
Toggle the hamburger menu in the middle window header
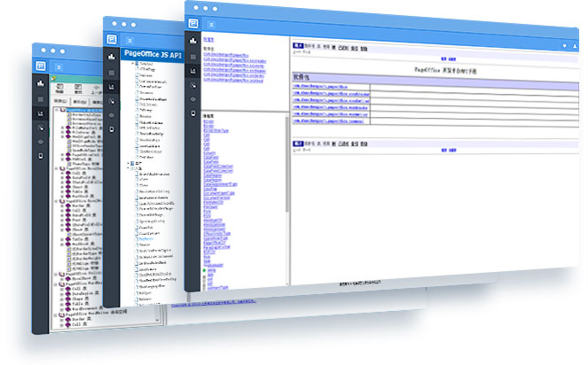[x=129, y=41]
